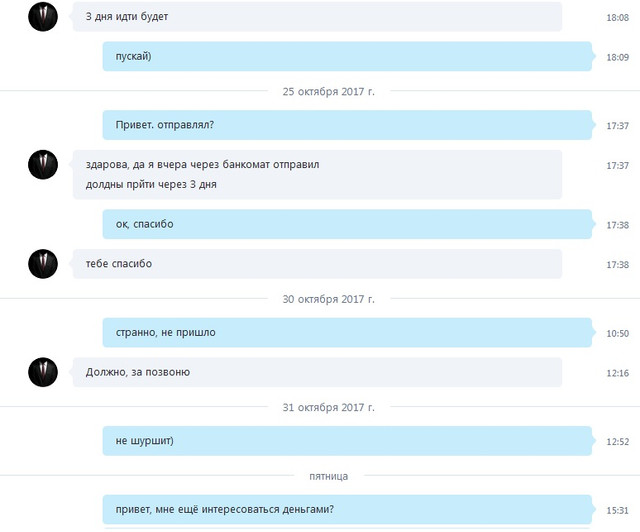This screenshot has height=532, width=640.
Task: Select the '3 дня идти будет' message
Action: point(317,17)
